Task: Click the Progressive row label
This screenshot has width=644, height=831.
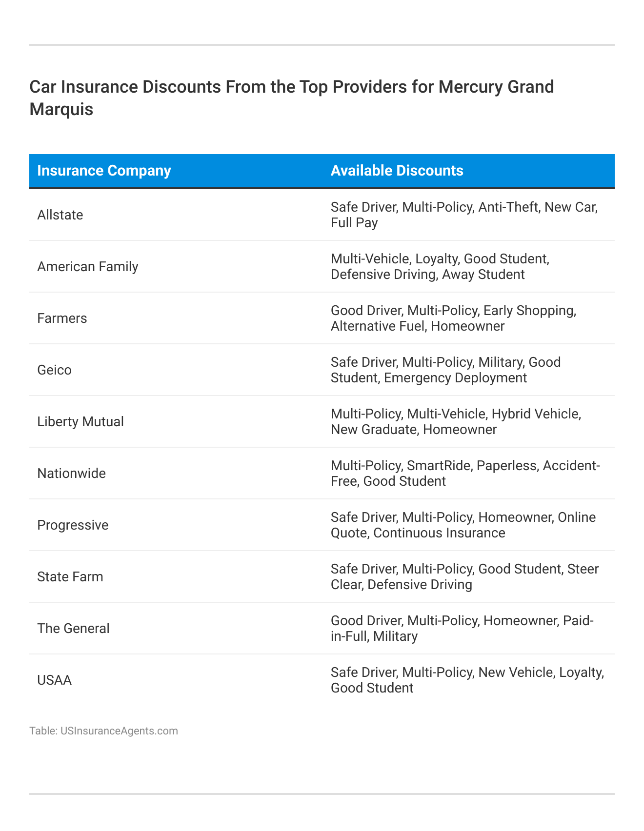Action: pyautogui.click(x=73, y=525)
